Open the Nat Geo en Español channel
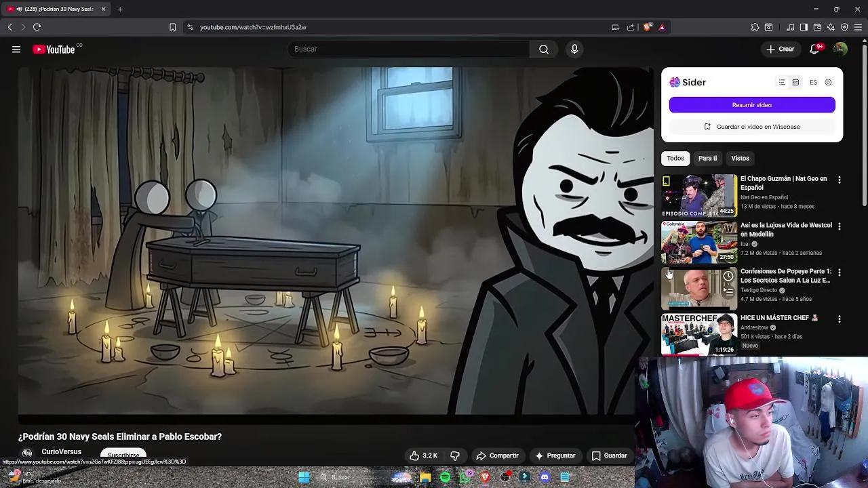 tap(764, 197)
